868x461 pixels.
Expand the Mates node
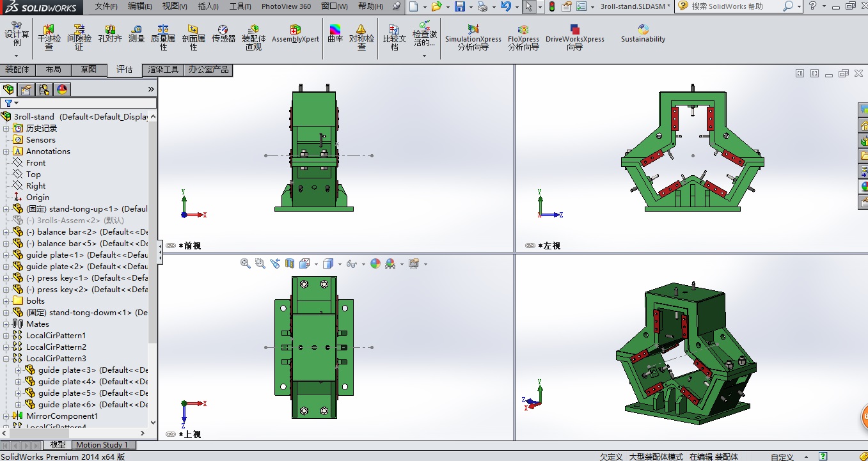point(6,324)
